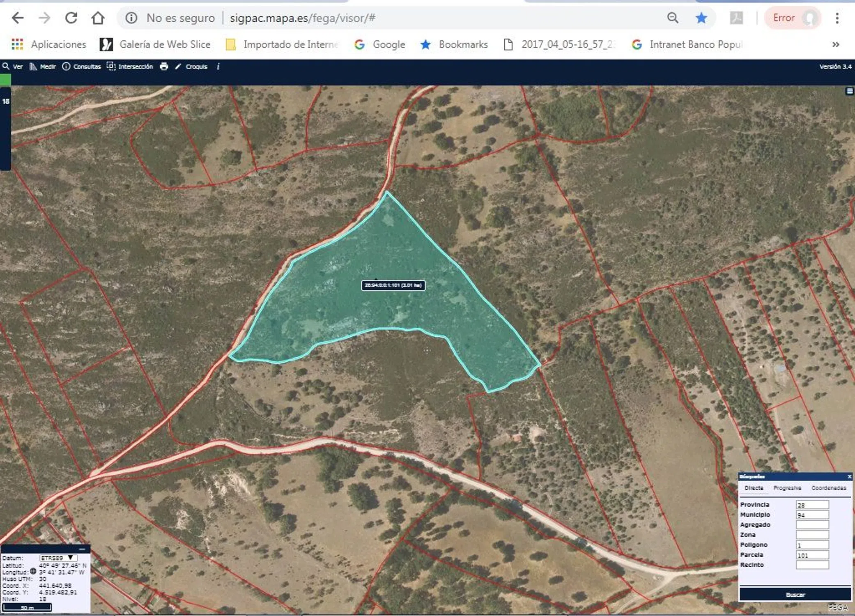Switch to the Progresiva search tab

tap(787, 488)
